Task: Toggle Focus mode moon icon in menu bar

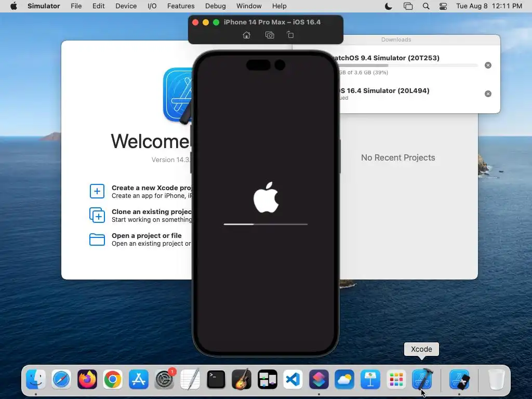Action: coord(389,6)
